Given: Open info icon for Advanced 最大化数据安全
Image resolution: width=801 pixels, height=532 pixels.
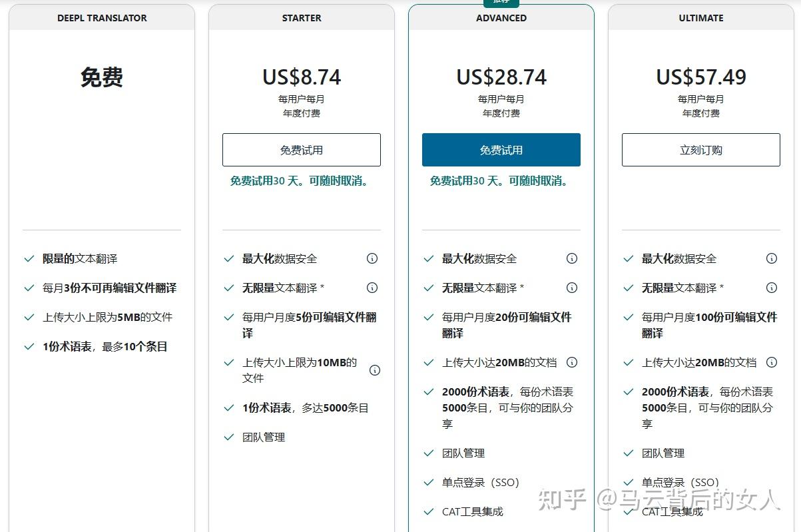Looking at the screenshot, I should (x=572, y=258).
